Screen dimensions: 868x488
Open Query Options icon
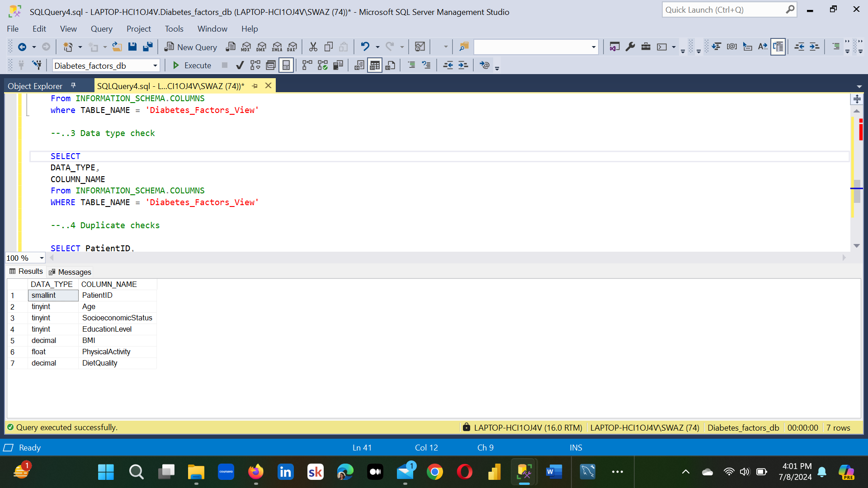point(271,66)
